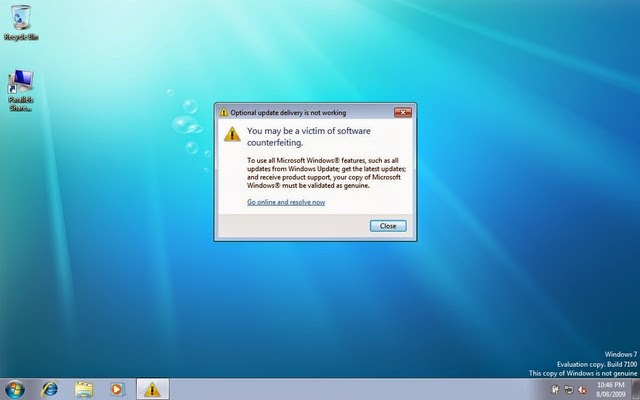
Task: Open the Windows Start menu orb
Action: 15,389
